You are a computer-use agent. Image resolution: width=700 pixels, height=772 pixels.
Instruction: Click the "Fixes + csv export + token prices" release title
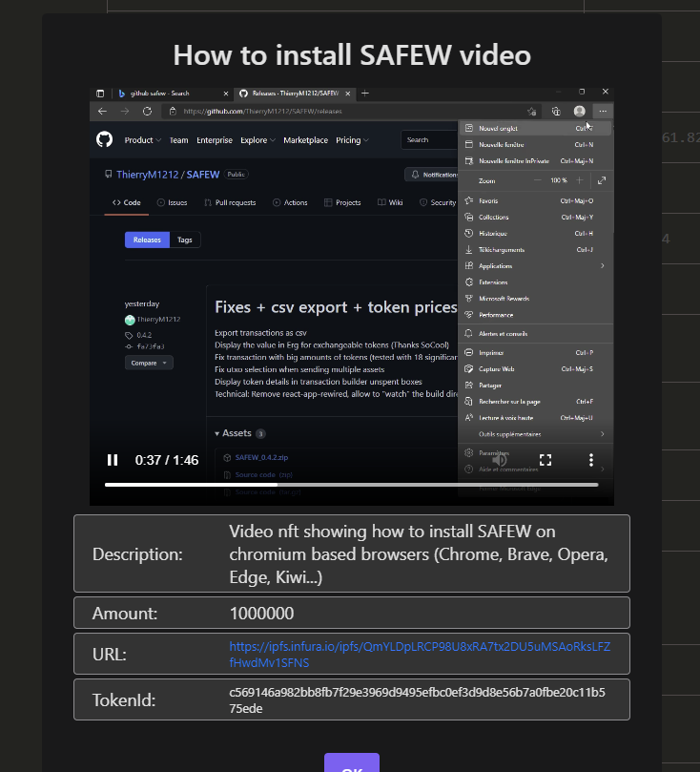click(x=336, y=307)
